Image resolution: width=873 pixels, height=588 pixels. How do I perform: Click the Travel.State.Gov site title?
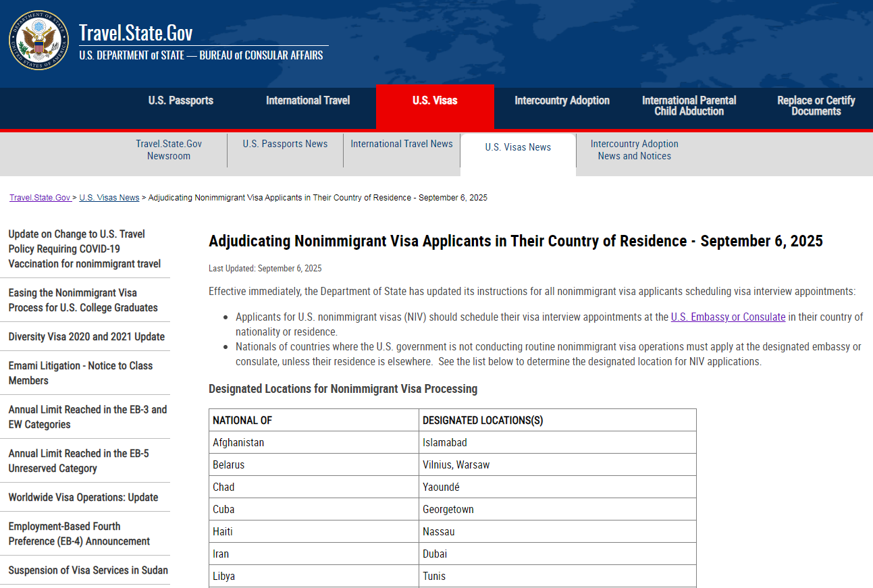tap(136, 33)
